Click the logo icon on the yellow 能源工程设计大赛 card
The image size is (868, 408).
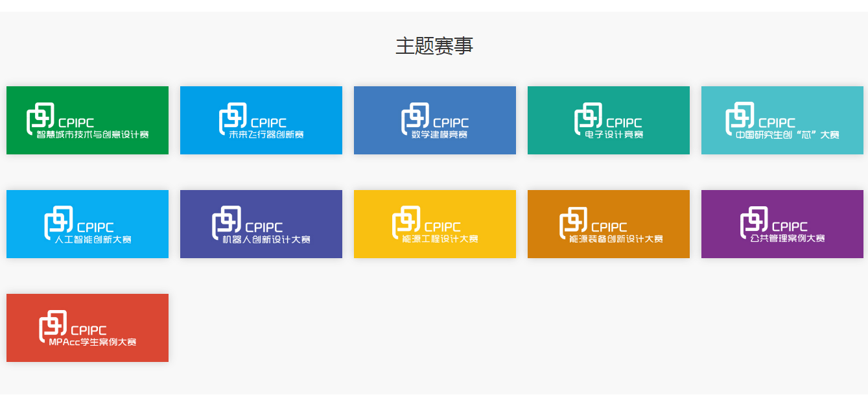[406, 222]
